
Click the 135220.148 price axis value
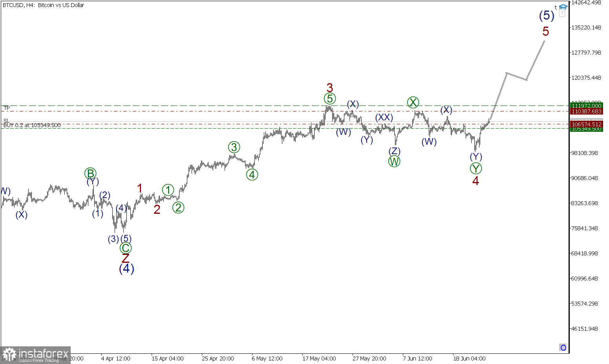click(587, 27)
